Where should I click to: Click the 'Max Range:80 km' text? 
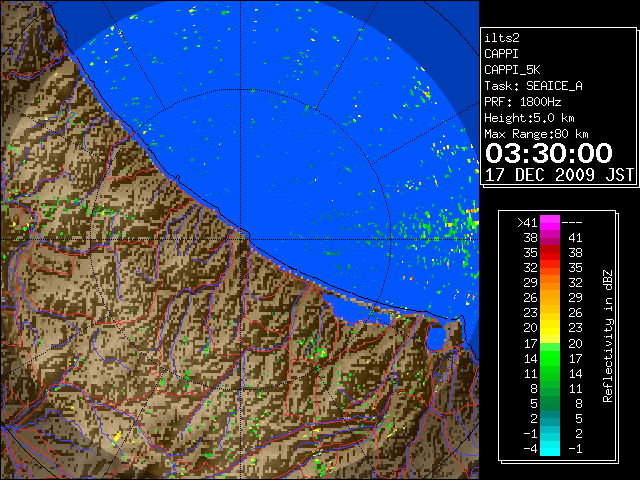tap(536, 134)
